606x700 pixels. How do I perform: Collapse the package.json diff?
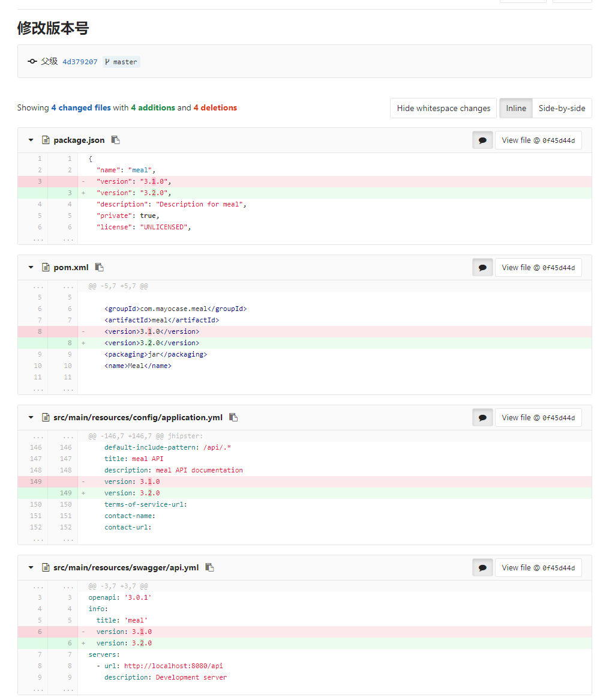coord(31,140)
